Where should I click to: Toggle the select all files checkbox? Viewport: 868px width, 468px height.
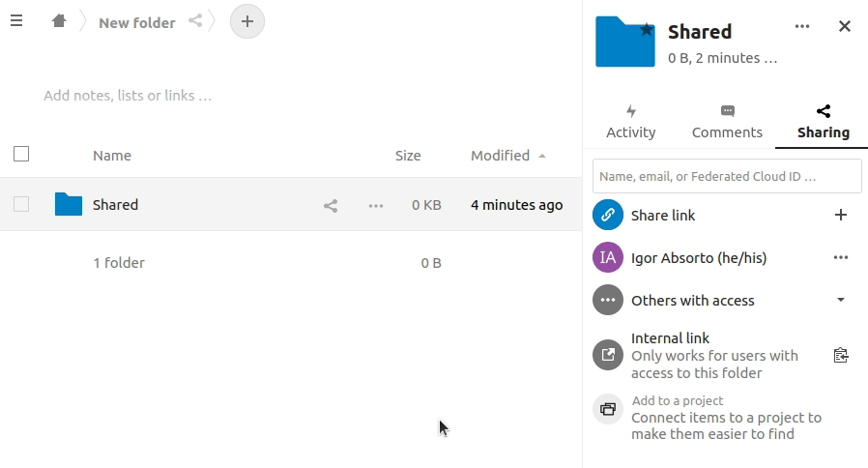21,154
